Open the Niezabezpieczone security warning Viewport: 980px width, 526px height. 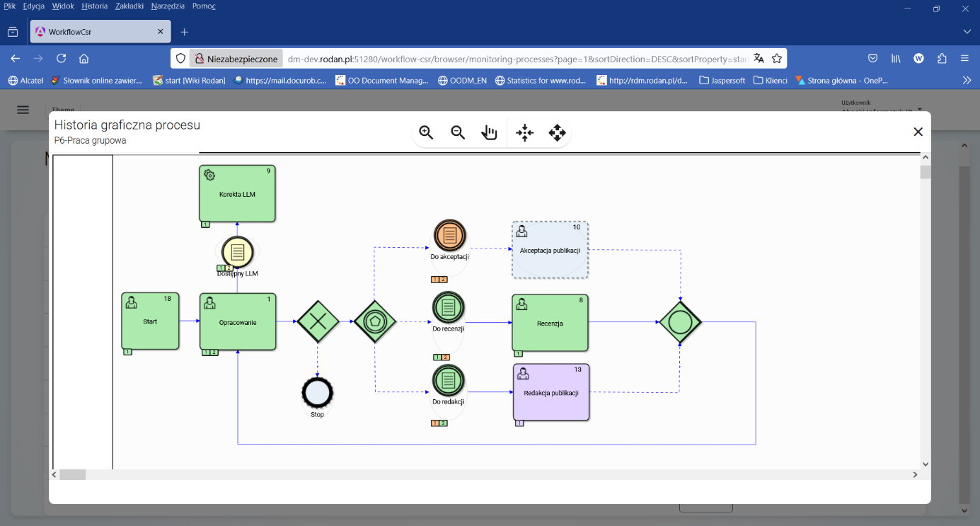(236, 58)
